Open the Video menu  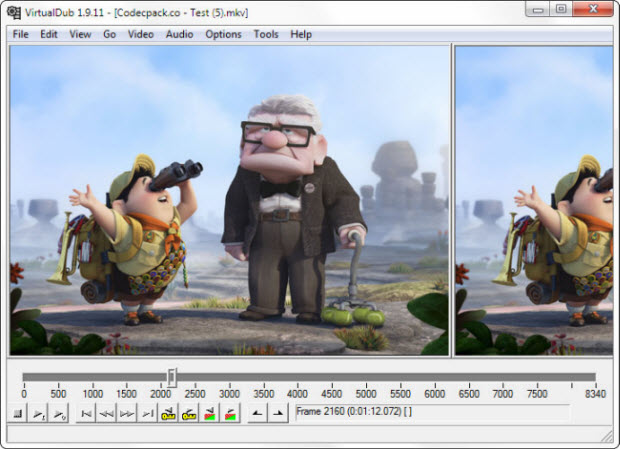[x=140, y=34]
